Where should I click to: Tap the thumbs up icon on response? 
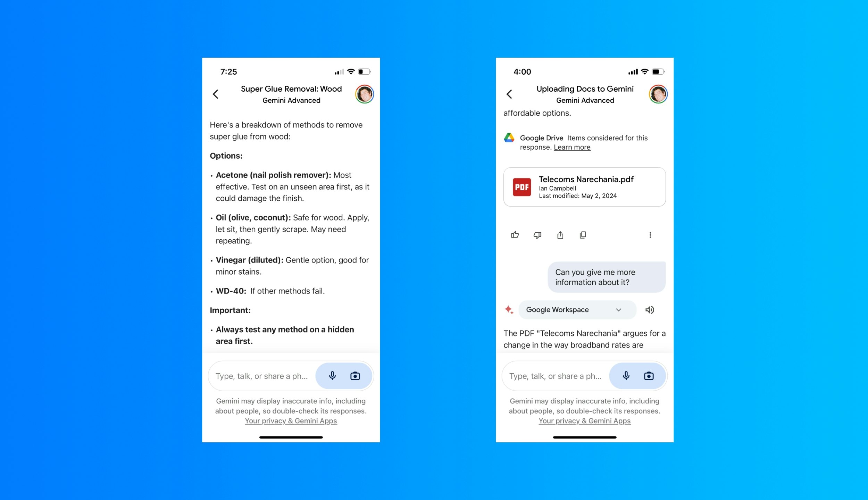[x=515, y=234]
